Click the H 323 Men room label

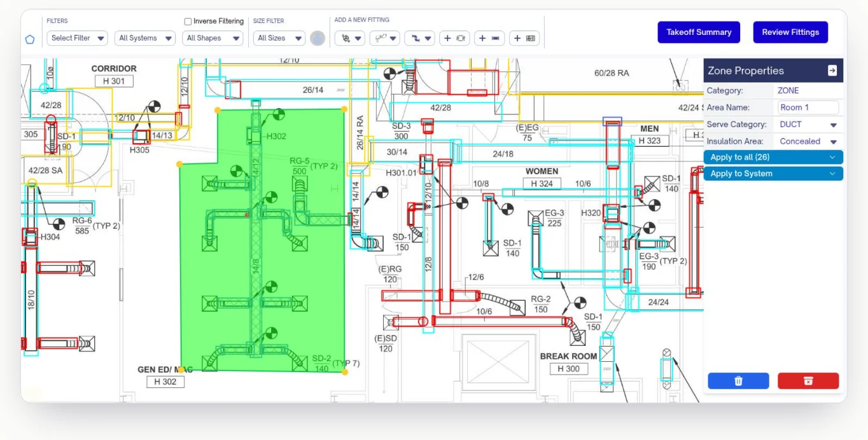tap(650, 141)
